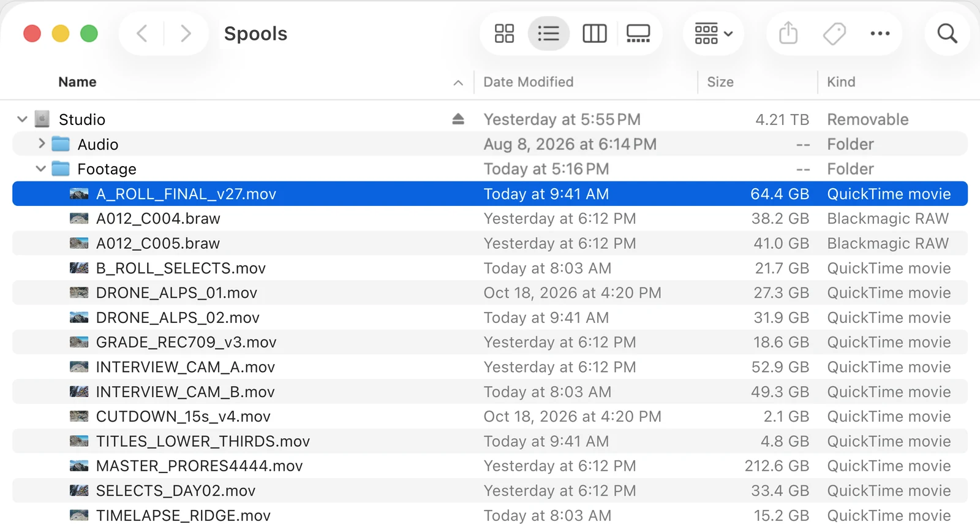Sort by the Name column header
The image size is (980, 524).
pos(77,82)
